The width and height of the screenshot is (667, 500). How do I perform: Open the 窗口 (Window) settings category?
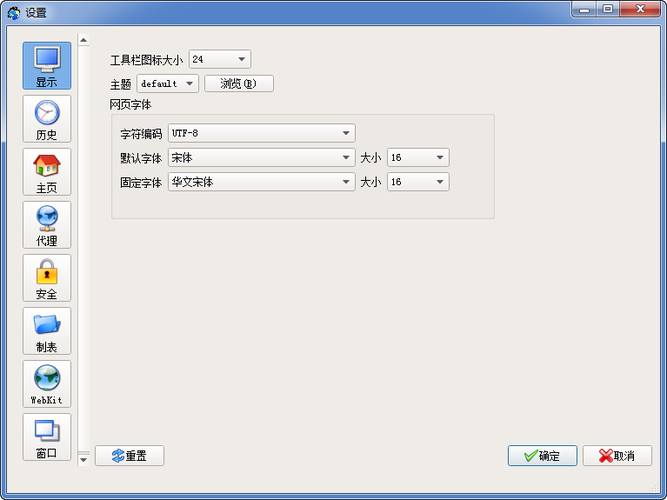tap(47, 437)
